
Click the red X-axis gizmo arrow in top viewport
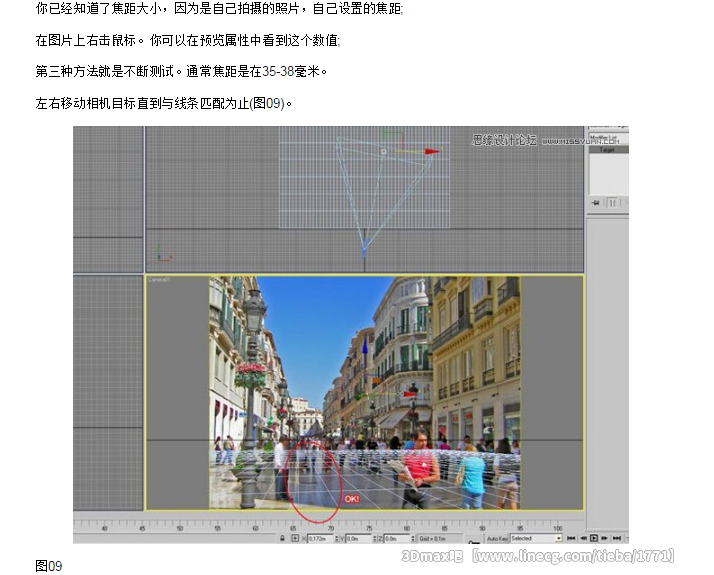point(432,151)
